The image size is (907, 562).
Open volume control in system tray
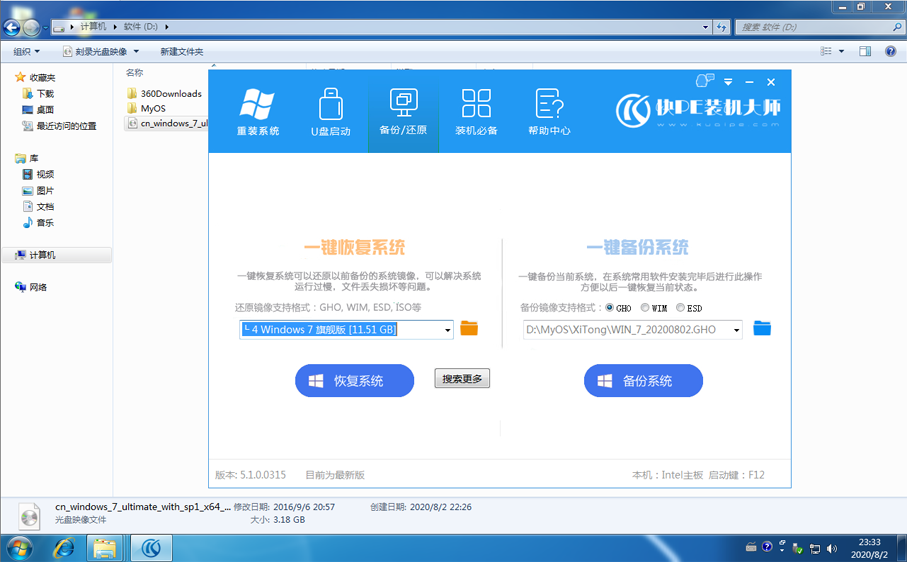click(x=832, y=548)
